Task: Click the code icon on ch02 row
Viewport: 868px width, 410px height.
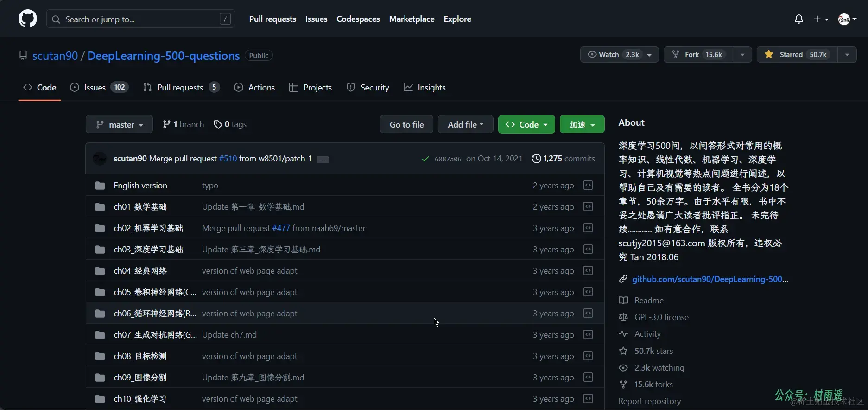Action: coord(588,228)
